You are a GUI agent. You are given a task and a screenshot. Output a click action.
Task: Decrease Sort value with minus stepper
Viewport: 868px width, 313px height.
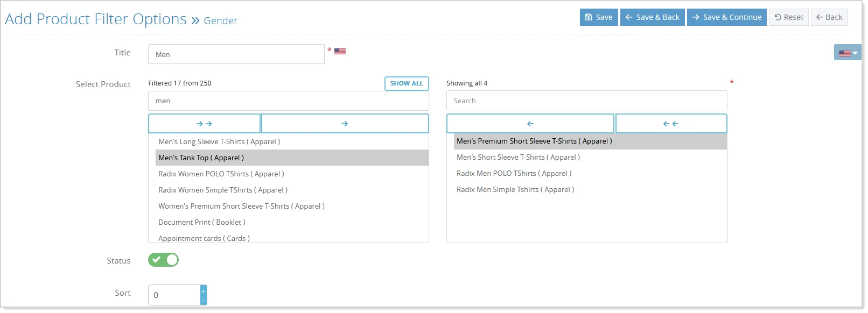[204, 300]
